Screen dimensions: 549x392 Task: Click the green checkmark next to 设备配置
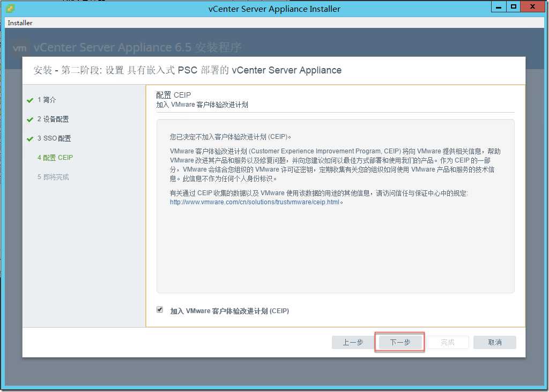pyautogui.click(x=30, y=120)
